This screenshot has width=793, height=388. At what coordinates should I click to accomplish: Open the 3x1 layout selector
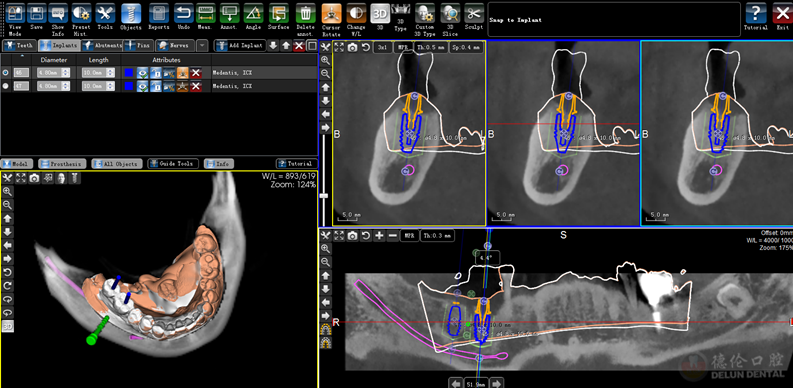pyautogui.click(x=382, y=48)
